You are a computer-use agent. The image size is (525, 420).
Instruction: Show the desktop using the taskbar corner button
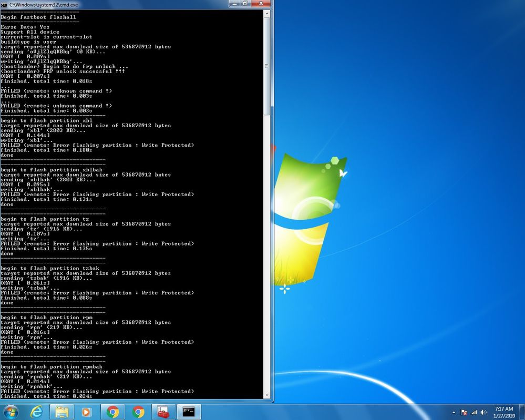[523, 412]
